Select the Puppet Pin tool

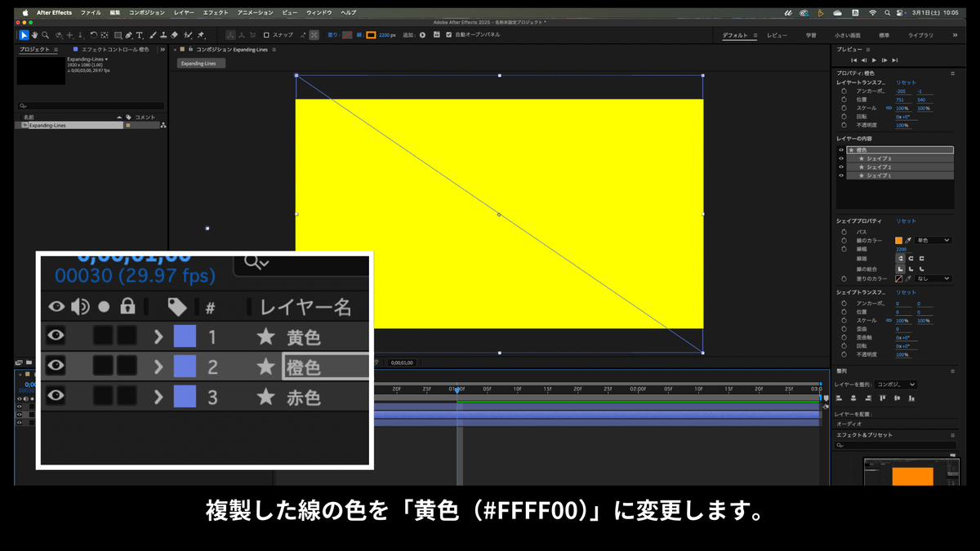pyautogui.click(x=201, y=35)
